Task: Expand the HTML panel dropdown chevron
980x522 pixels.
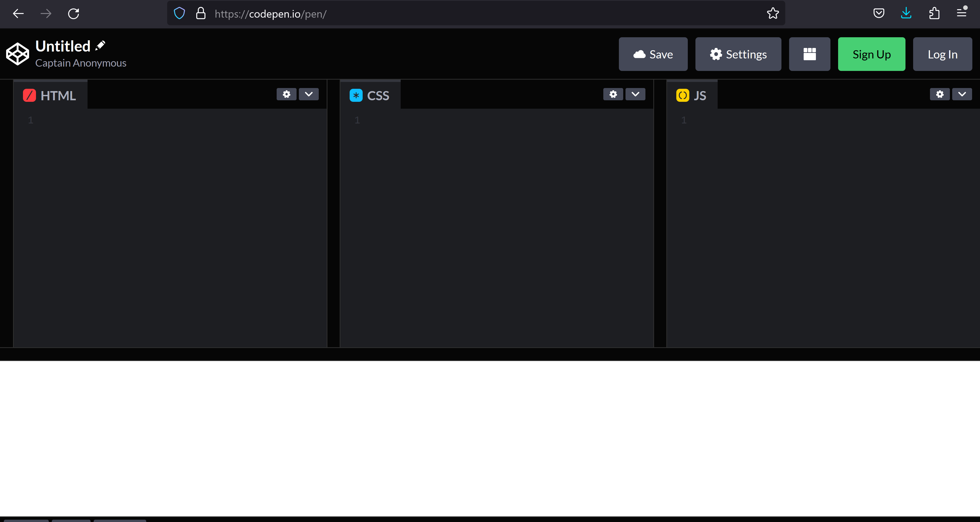Action: (x=309, y=94)
